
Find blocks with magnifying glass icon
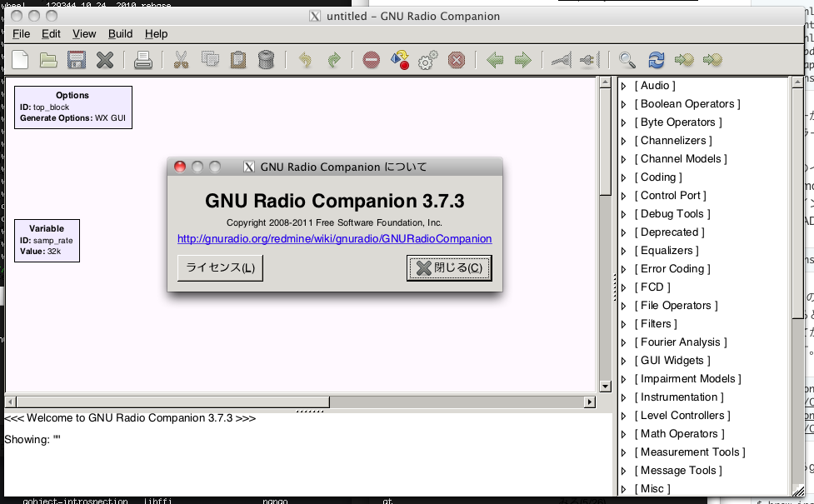pyautogui.click(x=627, y=60)
